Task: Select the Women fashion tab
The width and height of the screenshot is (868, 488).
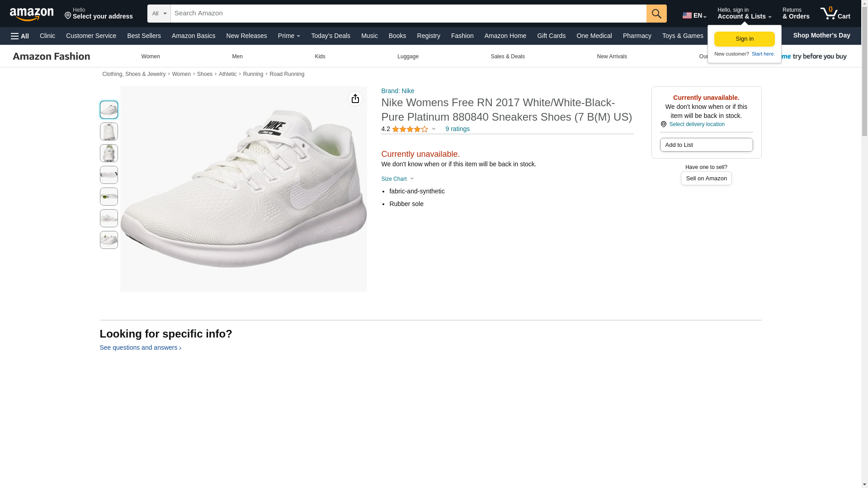Action: [x=151, y=56]
